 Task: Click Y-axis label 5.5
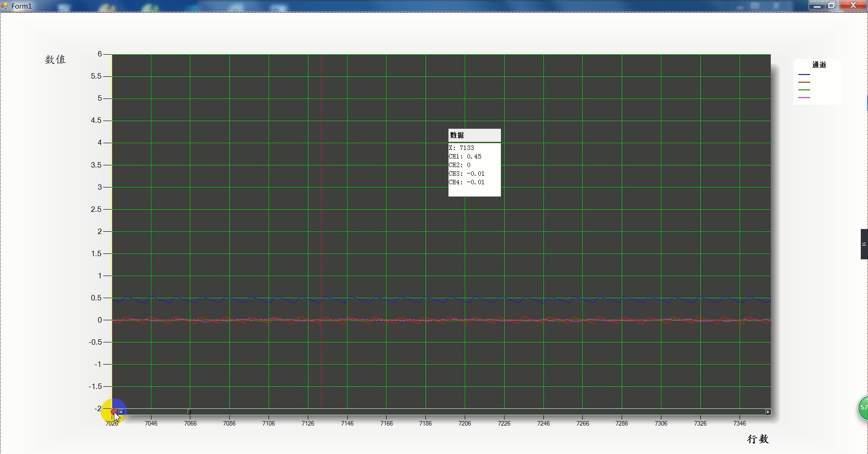[96, 76]
